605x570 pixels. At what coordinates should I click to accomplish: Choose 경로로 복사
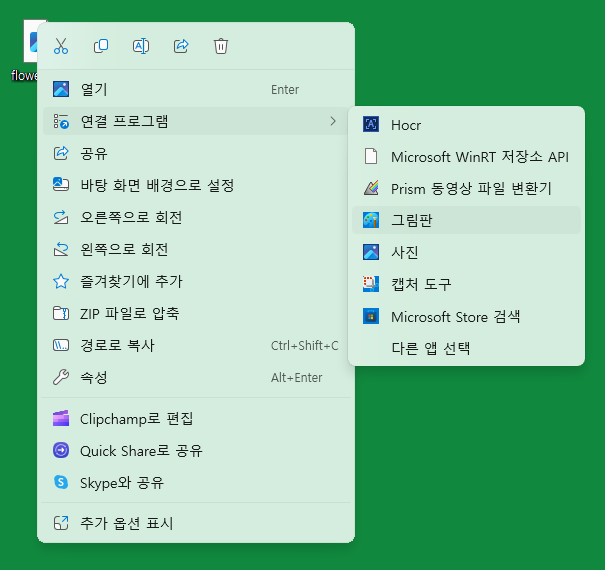pyautogui.click(x=196, y=345)
